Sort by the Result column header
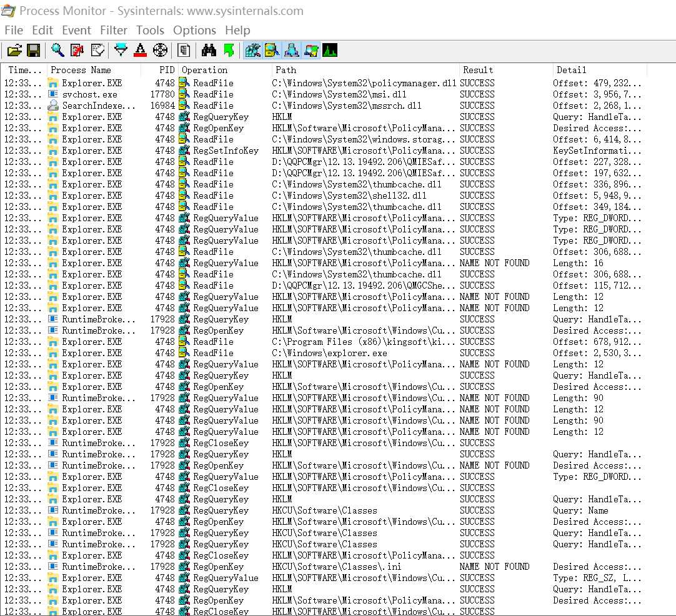Image resolution: width=676 pixels, height=616 pixels. 505,70
